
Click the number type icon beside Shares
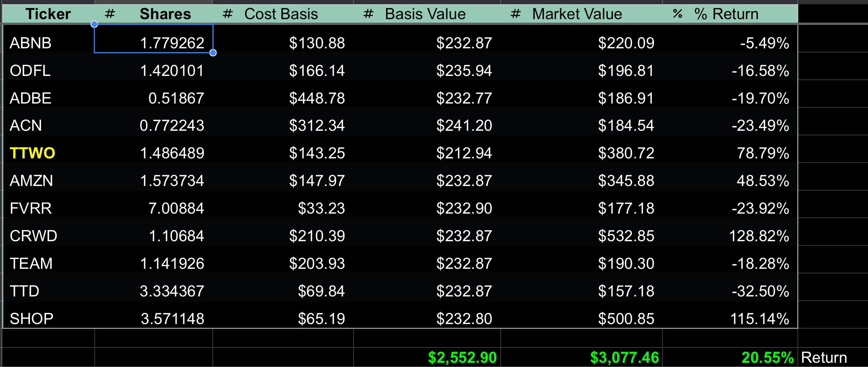110,14
